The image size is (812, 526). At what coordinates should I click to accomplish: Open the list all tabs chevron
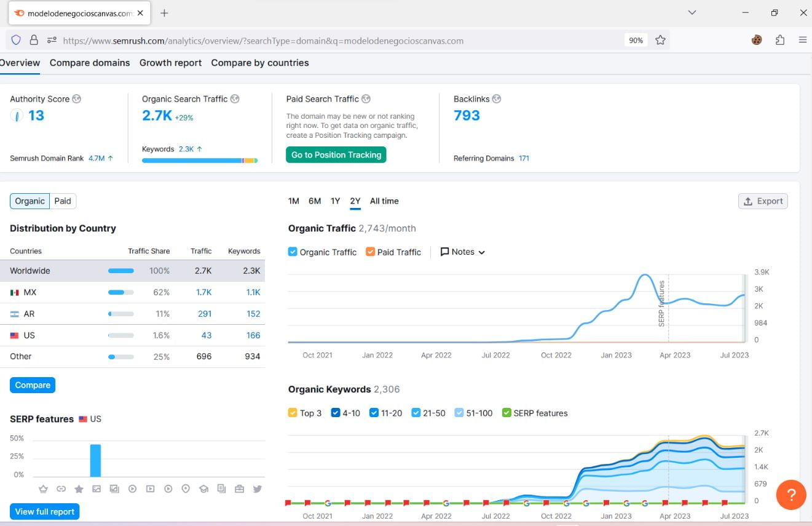[x=692, y=12]
